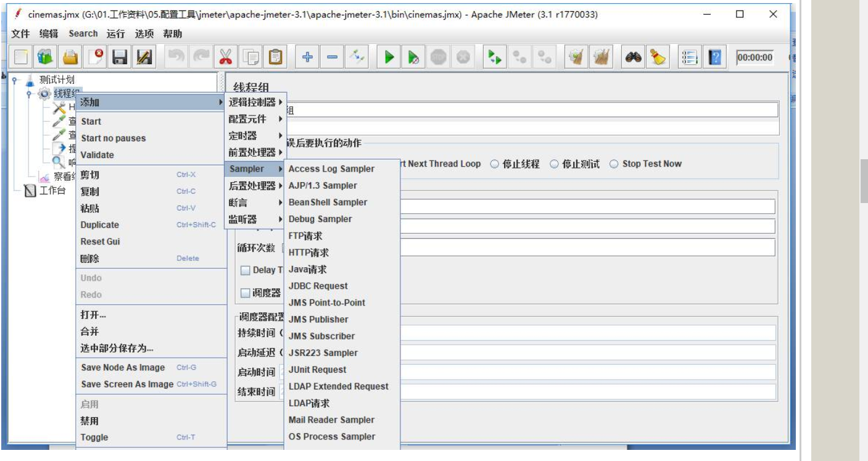Open the 编辑 menu
This screenshot has width=868, height=461.
49,34
